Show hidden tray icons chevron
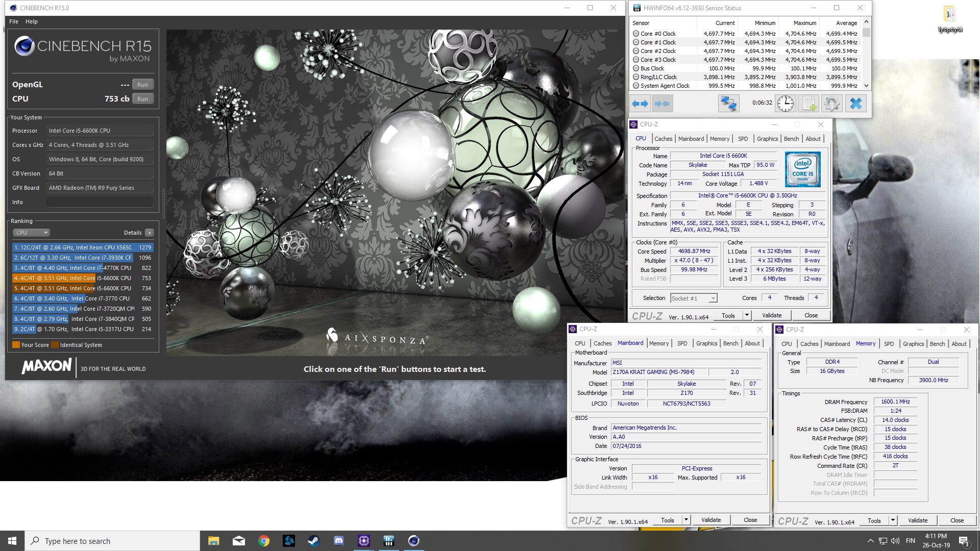Screen dimensions: 980x551 point(870,541)
